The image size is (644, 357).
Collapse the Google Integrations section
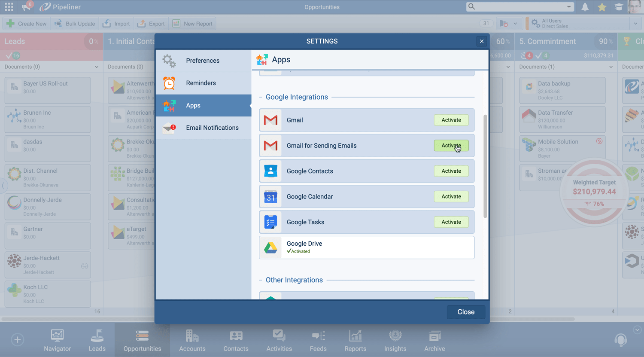pos(261,97)
